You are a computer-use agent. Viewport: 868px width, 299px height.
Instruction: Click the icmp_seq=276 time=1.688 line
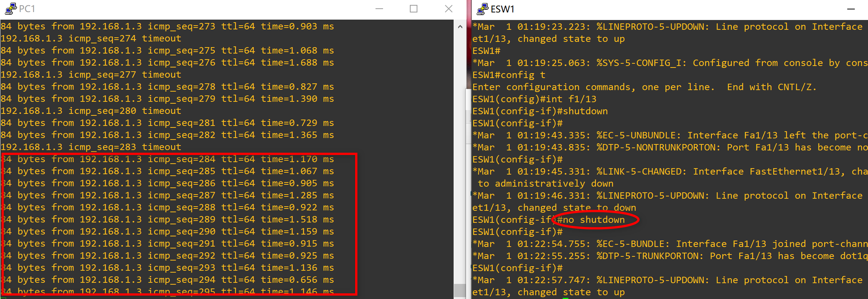coord(167,63)
